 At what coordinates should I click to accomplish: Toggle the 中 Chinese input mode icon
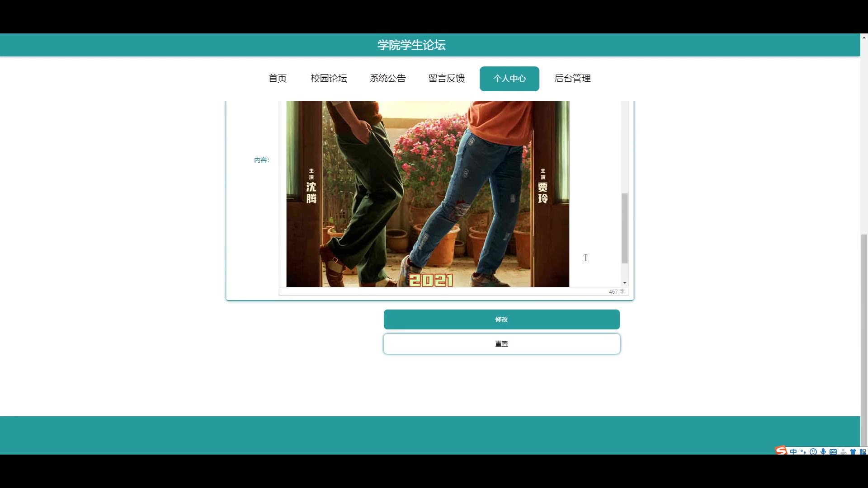[793, 451]
